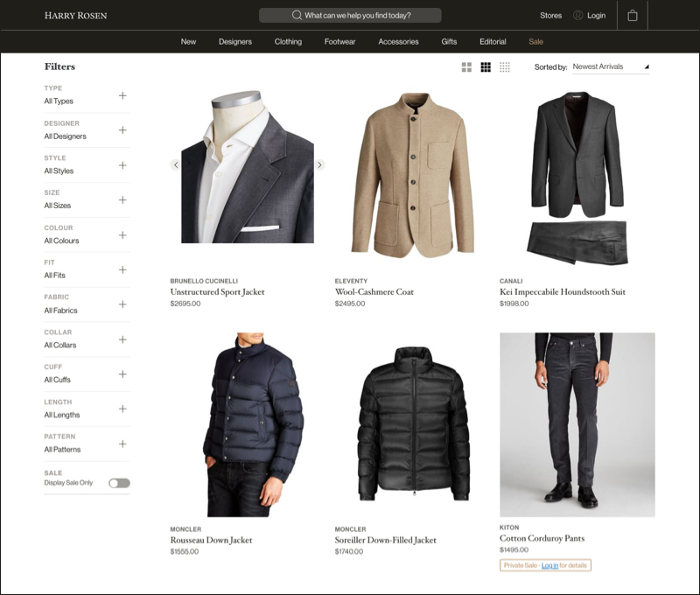Click the Moncler navy Rousseau jacket image

click(253, 424)
